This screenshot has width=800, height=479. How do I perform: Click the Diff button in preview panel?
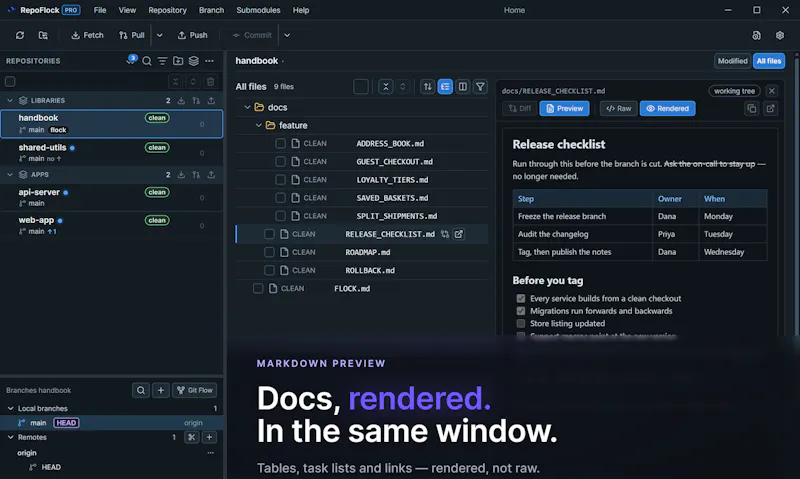pos(519,109)
